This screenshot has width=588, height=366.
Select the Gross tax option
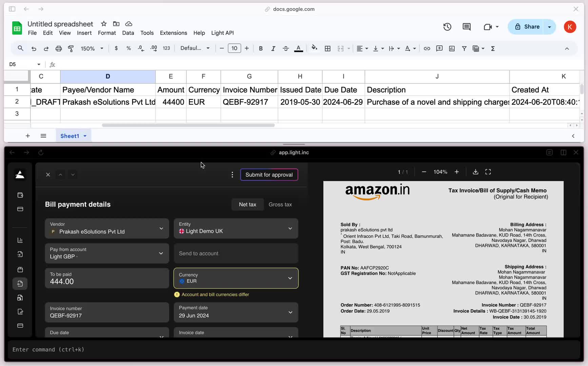click(x=280, y=204)
